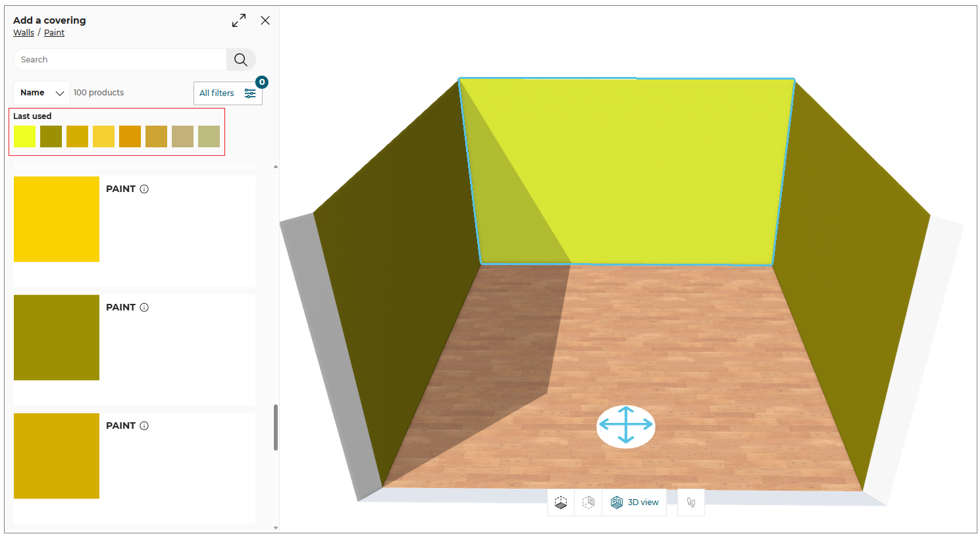980x538 pixels.
Task: Open the Name sort dropdown
Action: click(41, 93)
